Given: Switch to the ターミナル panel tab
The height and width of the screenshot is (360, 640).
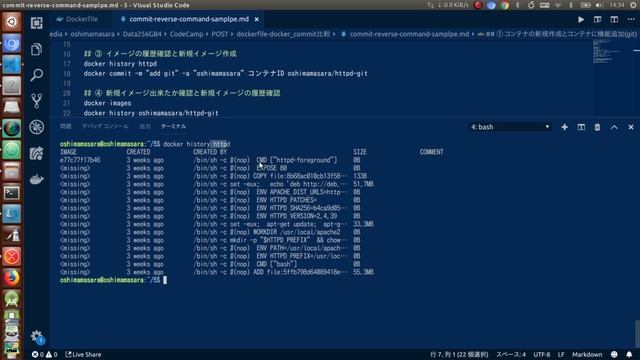Looking at the screenshot, I should (173, 127).
